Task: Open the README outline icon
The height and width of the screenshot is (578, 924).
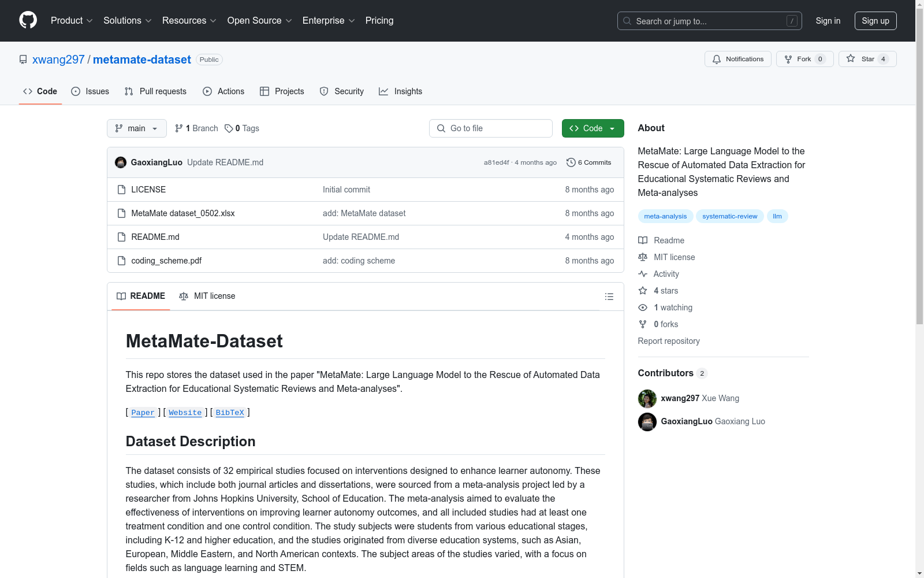Action: 609,297
